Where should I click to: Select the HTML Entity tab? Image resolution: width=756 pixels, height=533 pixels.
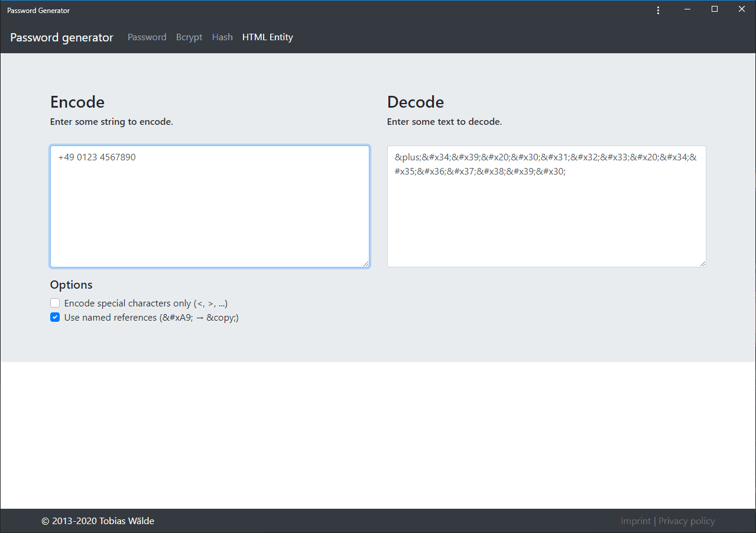268,37
